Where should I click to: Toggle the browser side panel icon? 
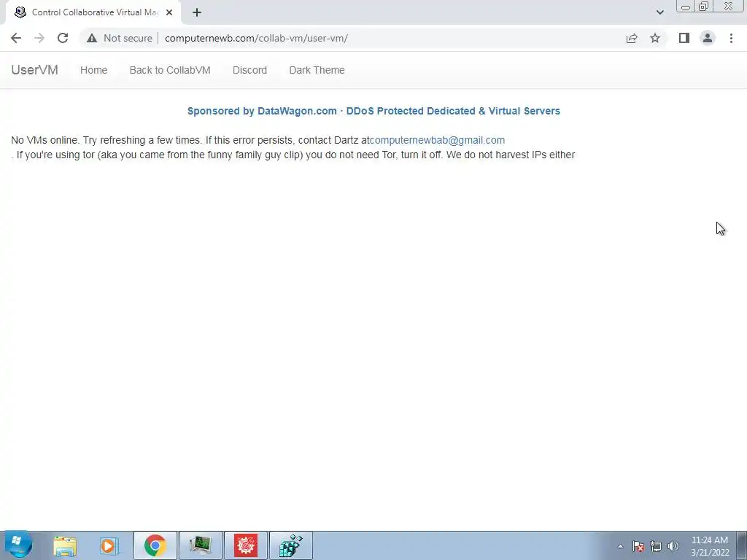pos(684,38)
